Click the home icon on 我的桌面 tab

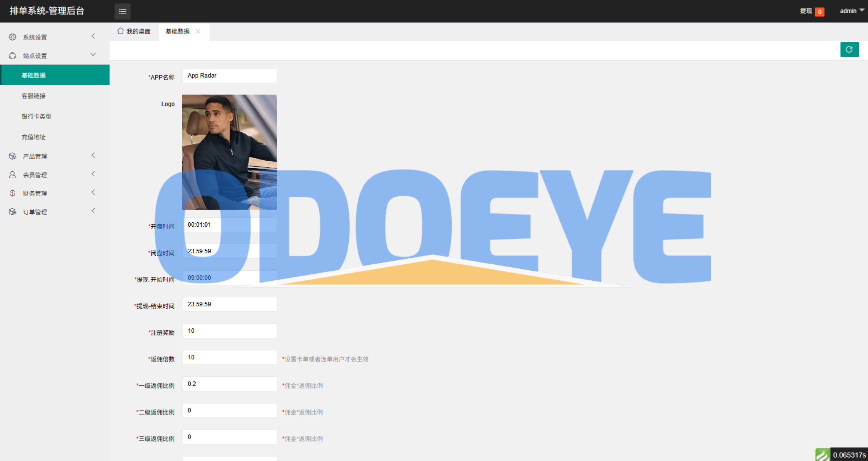(x=121, y=31)
